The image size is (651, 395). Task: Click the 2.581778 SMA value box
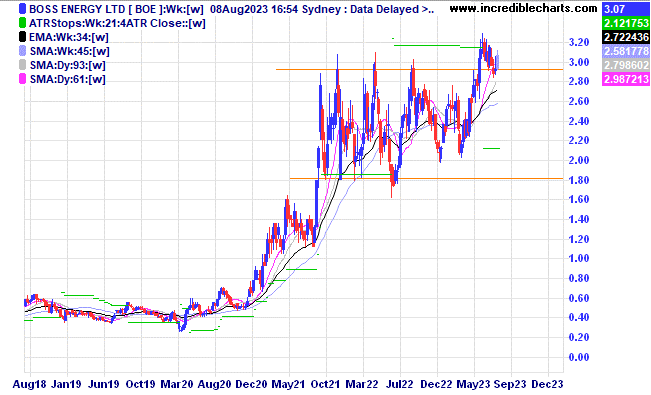coord(626,51)
